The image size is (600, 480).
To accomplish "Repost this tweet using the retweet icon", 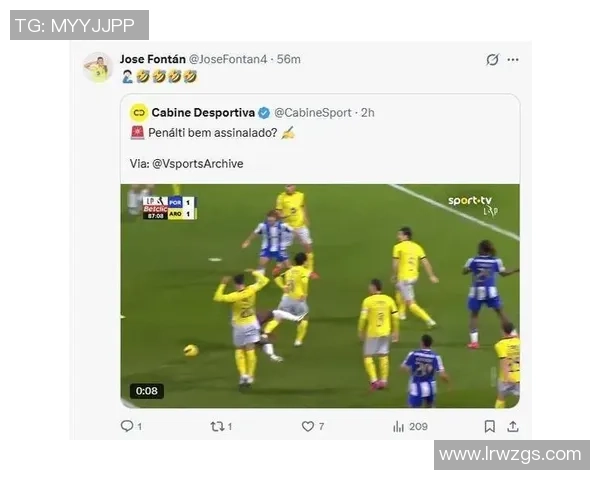I will click(x=216, y=426).
